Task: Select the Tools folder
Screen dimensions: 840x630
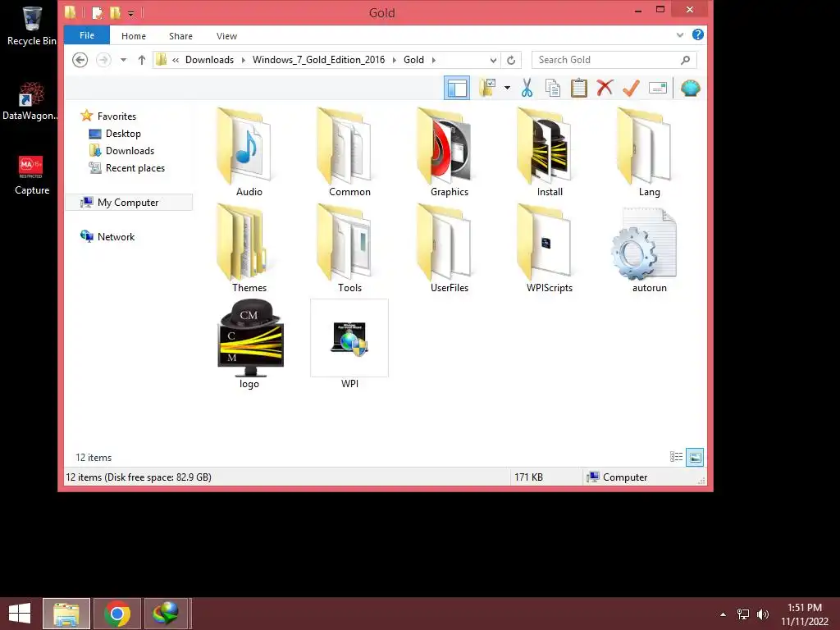Action: pyautogui.click(x=349, y=248)
